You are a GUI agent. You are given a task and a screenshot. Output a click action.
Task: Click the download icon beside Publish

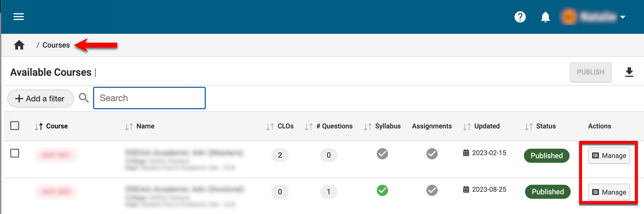tap(629, 72)
